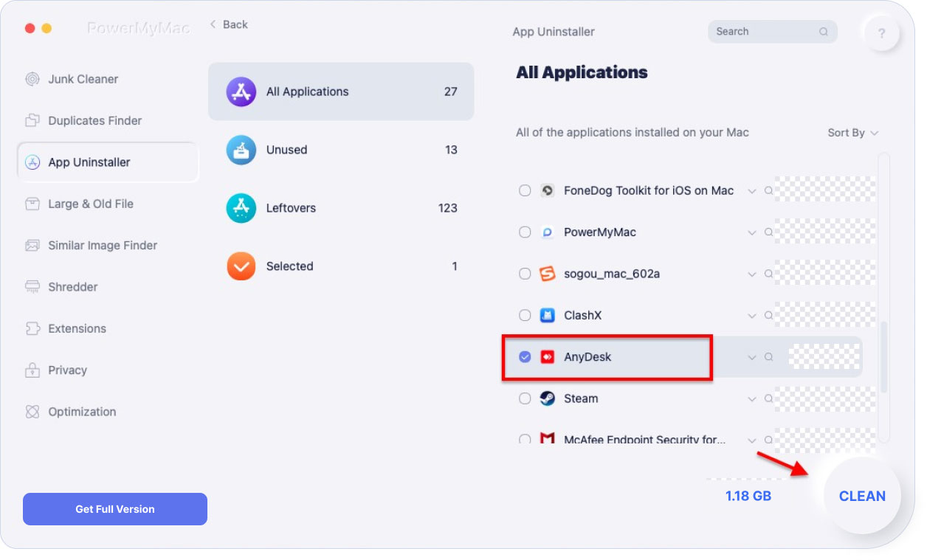
Task: Expand AnyDesk file details chevron
Action: (752, 358)
